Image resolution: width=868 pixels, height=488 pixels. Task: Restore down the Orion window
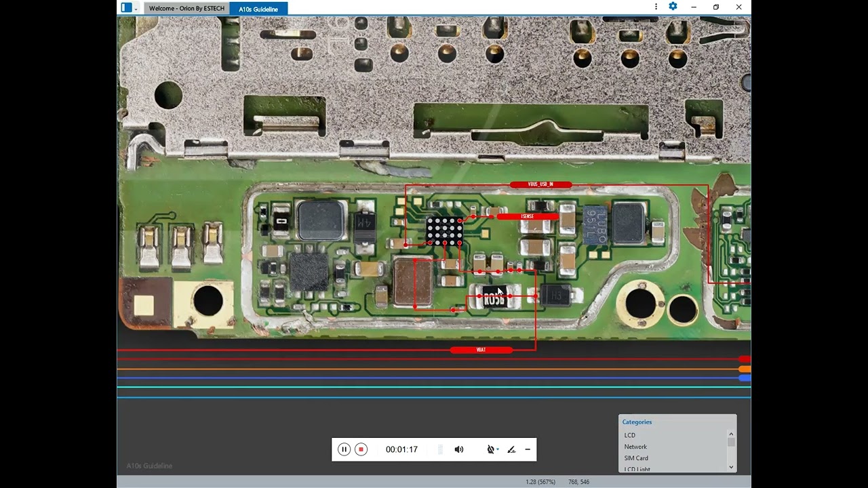[x=716, y=7]
